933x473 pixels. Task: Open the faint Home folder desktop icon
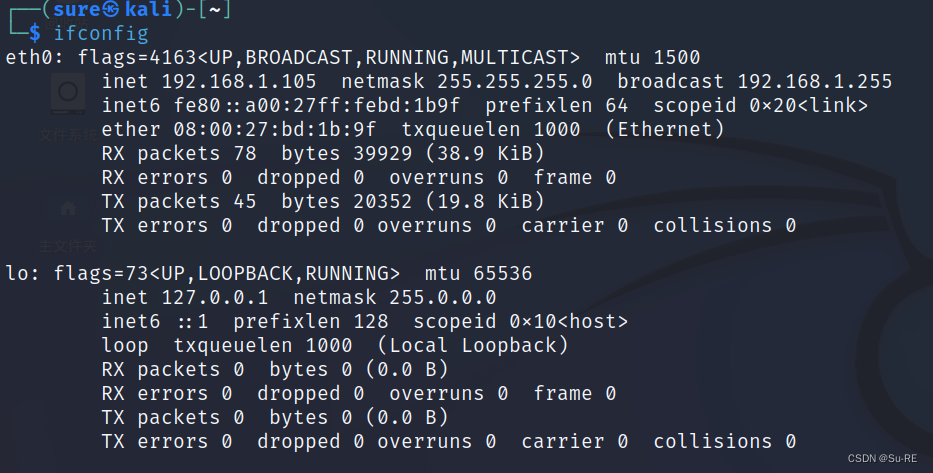click(x=68, y=208)
